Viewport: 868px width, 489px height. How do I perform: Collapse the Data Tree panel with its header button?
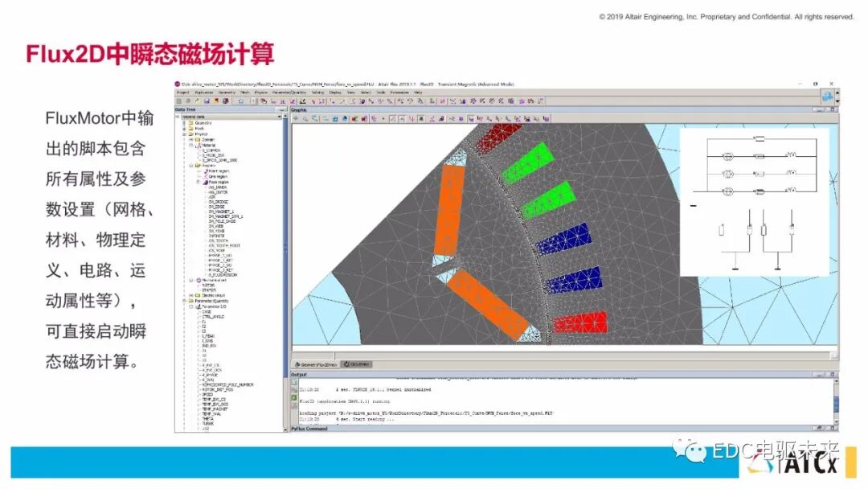(x=282, y=109)
